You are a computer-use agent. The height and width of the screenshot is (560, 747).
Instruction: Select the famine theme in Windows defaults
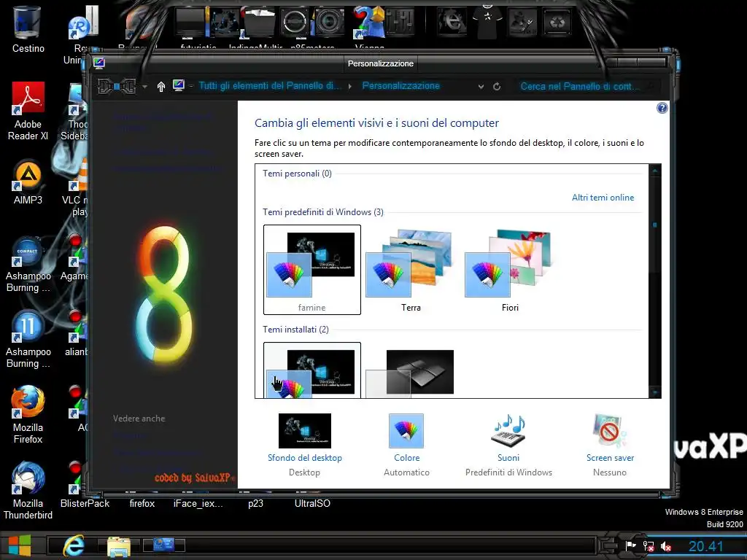point(312,270)
